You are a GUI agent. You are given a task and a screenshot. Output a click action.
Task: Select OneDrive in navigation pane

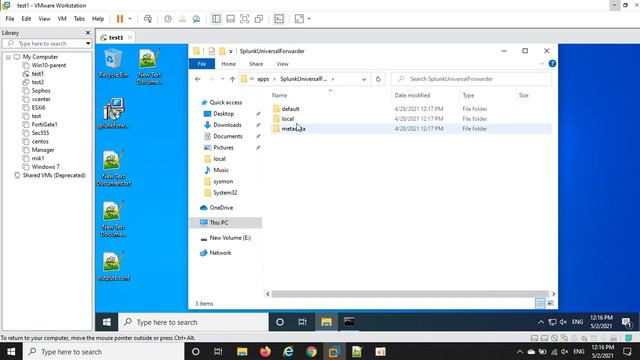point(221,208)
